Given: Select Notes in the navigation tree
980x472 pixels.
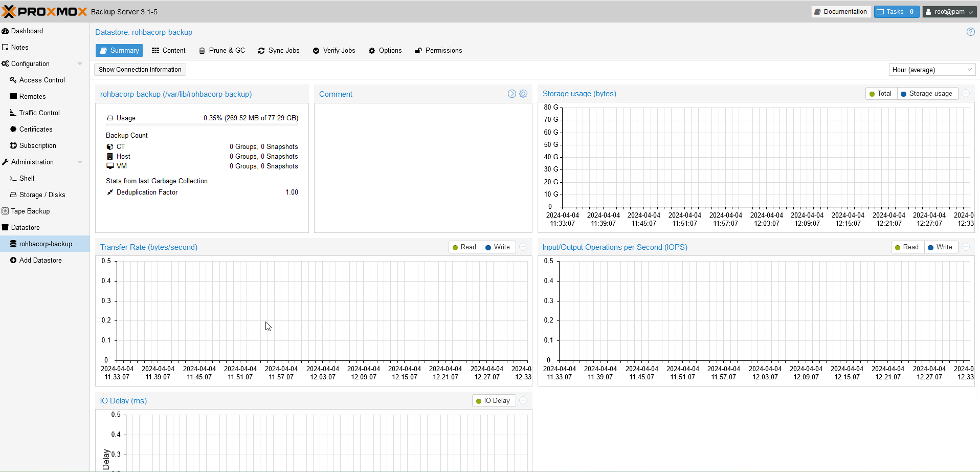Looking at the screenshot, I should (x=44, y=47).
